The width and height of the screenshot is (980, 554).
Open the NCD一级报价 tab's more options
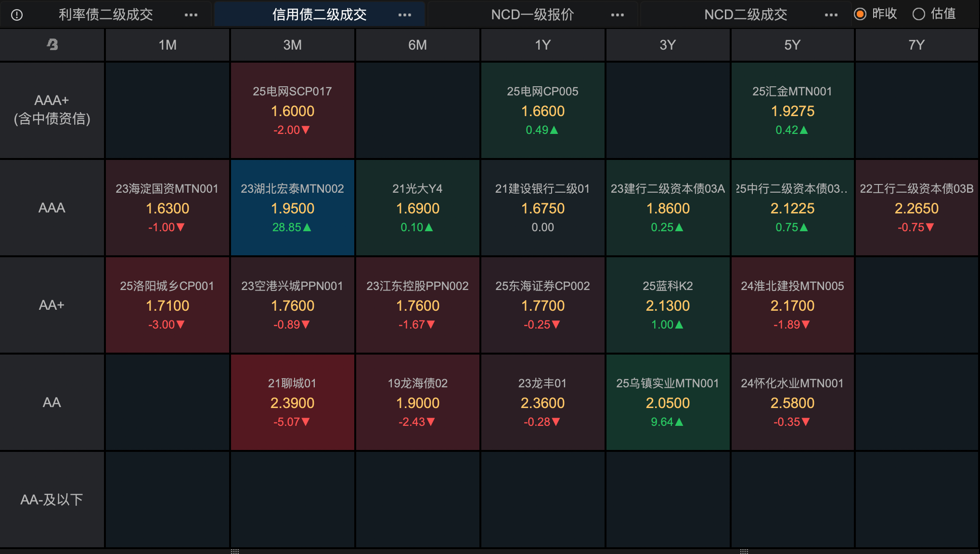pos(617,15)
